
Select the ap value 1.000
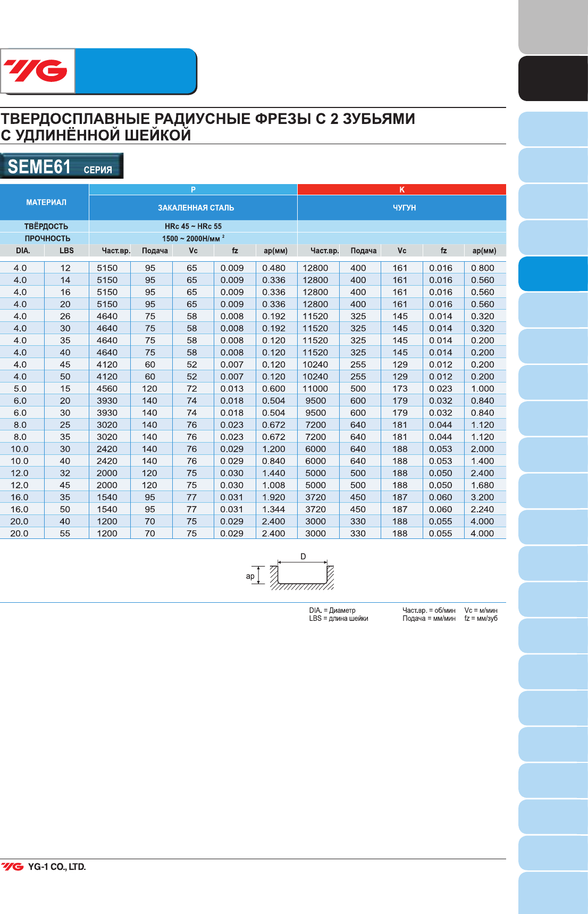coord(483,388)
